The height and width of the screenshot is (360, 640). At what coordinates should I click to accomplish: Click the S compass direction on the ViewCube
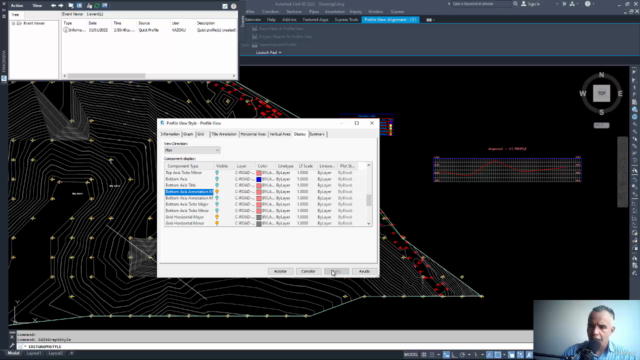[x=601, y=112]
